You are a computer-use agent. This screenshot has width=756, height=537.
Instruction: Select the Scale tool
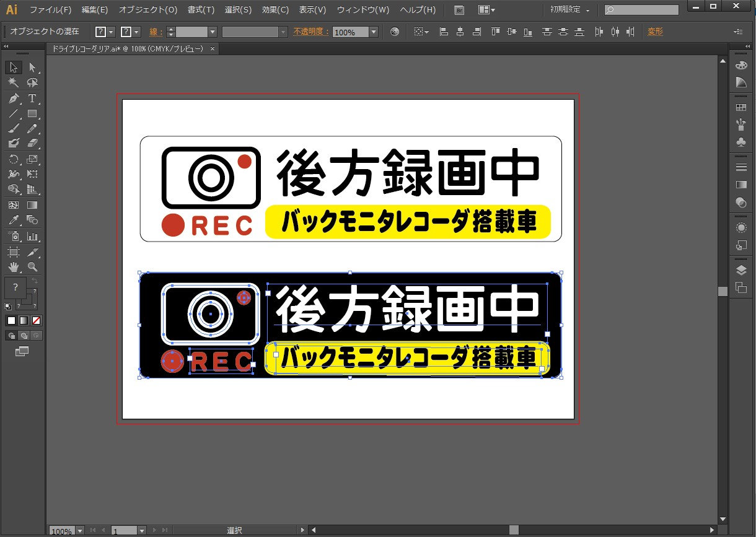point(32,159)
